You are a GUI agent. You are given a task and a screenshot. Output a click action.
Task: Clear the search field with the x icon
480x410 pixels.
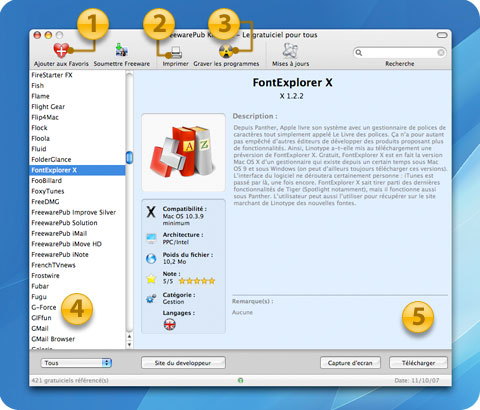coord(441,53)
